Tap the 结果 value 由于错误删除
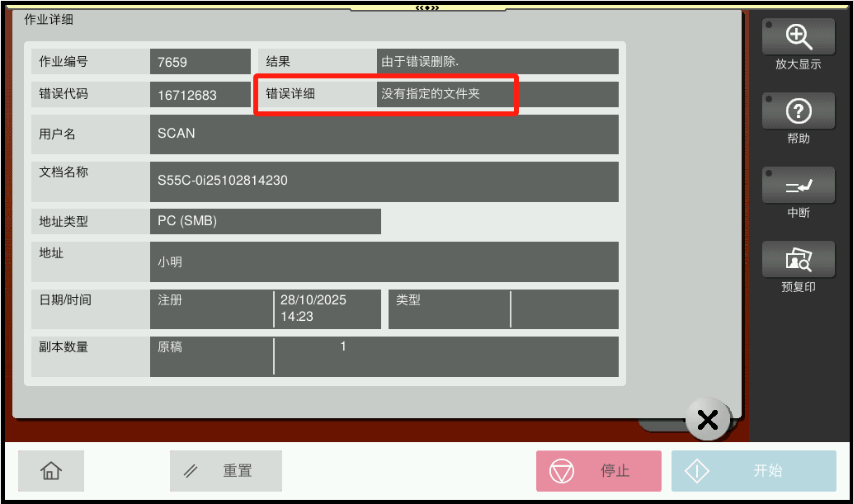853x504 pixels. 497,62
